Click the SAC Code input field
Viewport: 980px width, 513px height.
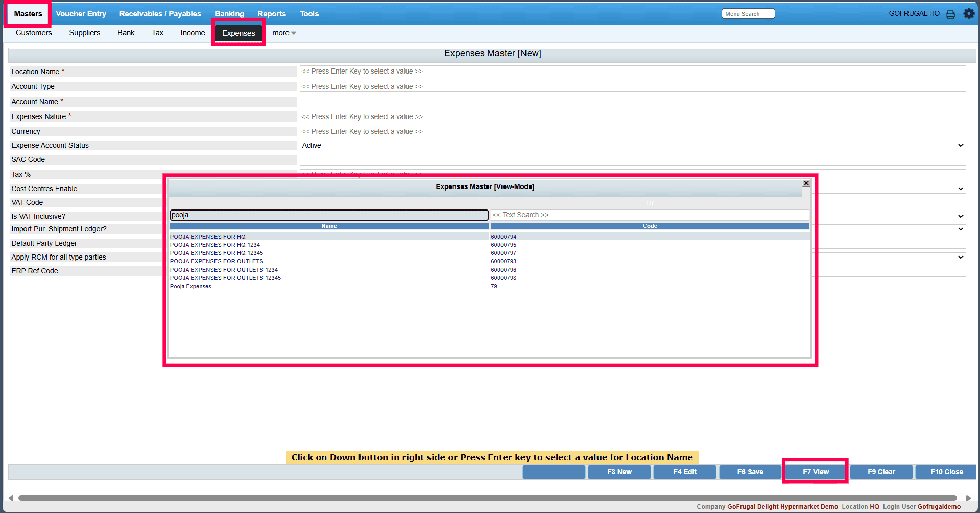tap(633, 160)
